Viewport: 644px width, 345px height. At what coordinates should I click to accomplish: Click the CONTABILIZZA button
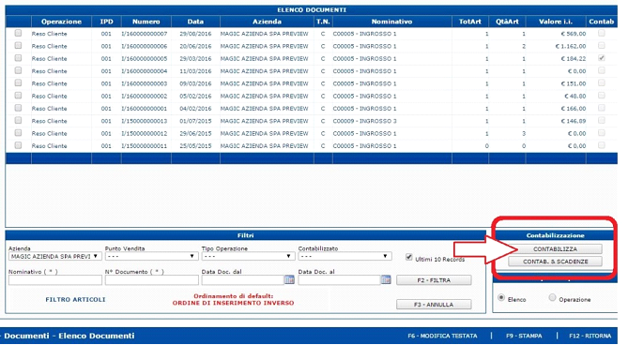556,249
